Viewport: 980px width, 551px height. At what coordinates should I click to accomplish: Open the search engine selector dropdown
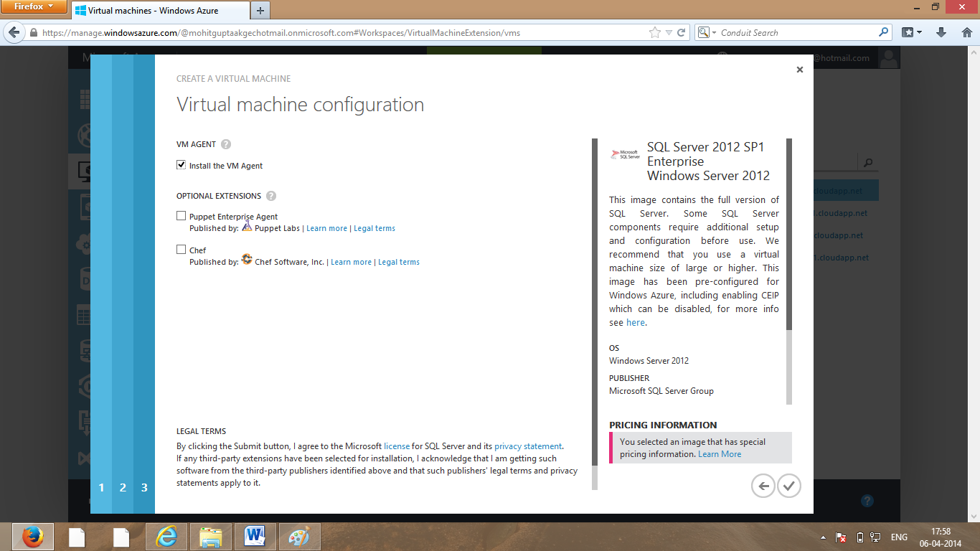coord(707,32)
